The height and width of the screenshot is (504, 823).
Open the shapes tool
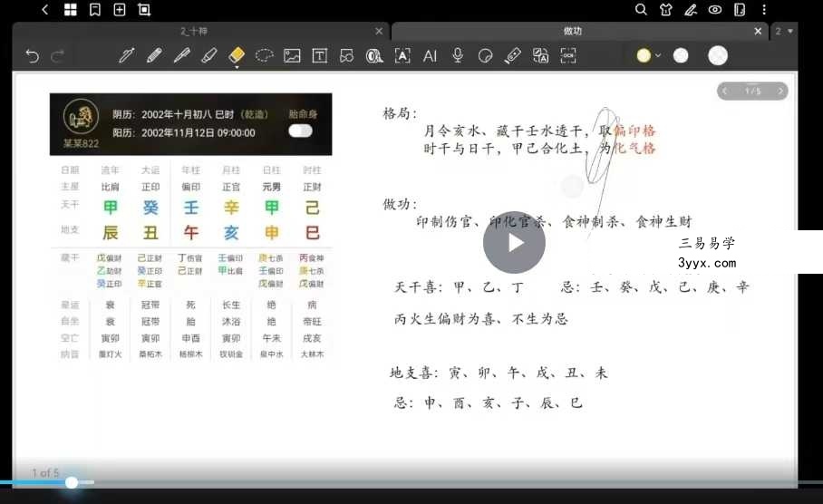pos(347,55)
